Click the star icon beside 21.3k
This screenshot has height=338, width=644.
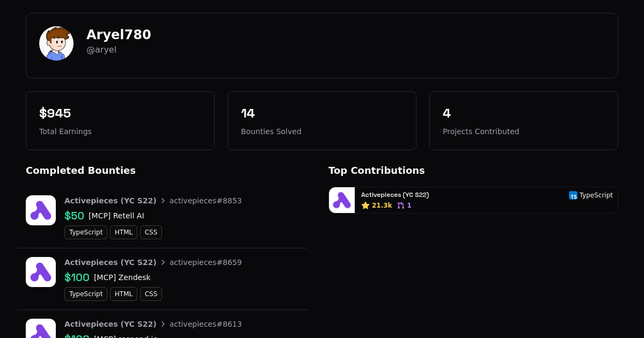pyautogui.click(x=365, y=205)
